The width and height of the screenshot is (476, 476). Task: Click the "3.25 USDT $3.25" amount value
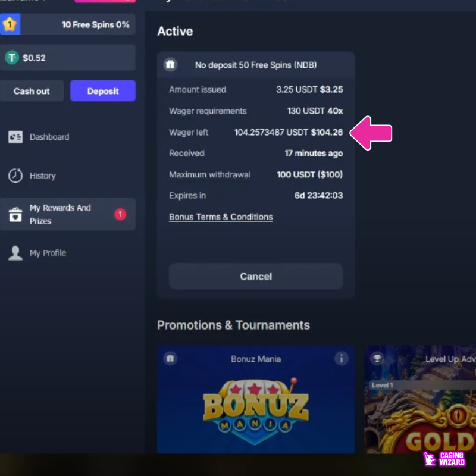[309, 90]
